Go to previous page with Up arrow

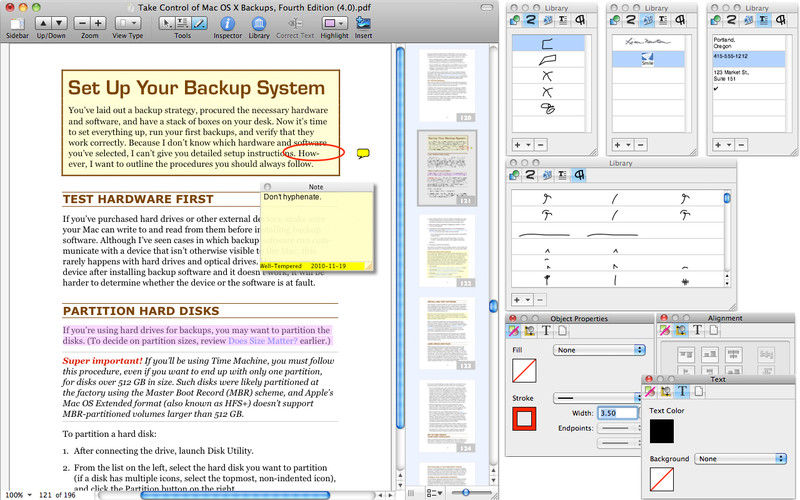43,23
